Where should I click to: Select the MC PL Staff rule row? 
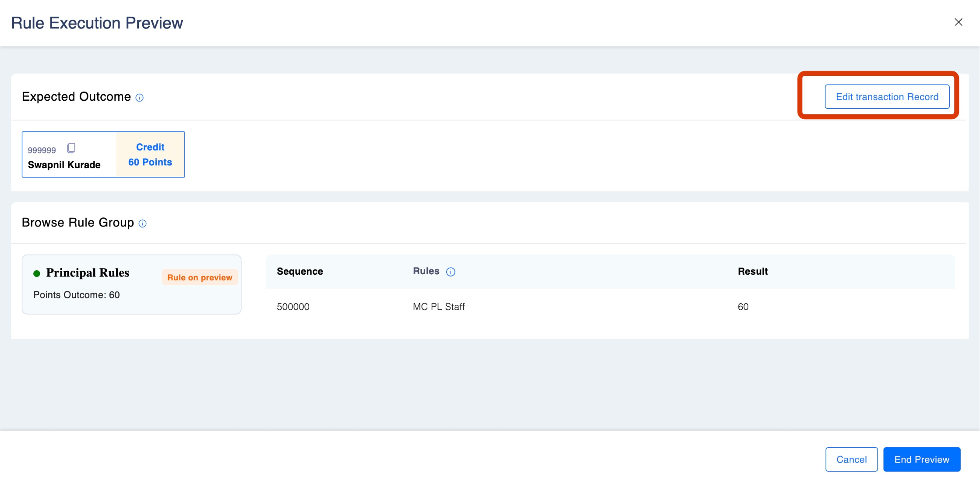[439, 307]
